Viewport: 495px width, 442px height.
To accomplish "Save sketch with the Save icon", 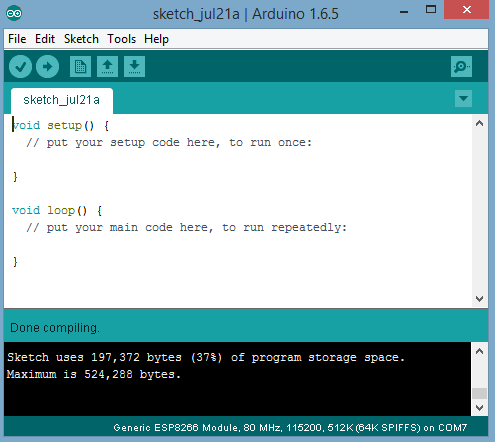I will [134, 67].
